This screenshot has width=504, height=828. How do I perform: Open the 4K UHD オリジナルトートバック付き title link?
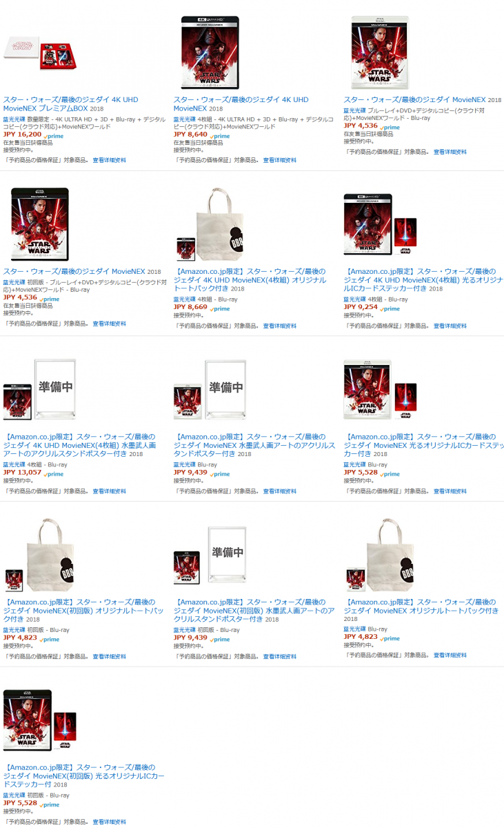[x=252, y=279]
